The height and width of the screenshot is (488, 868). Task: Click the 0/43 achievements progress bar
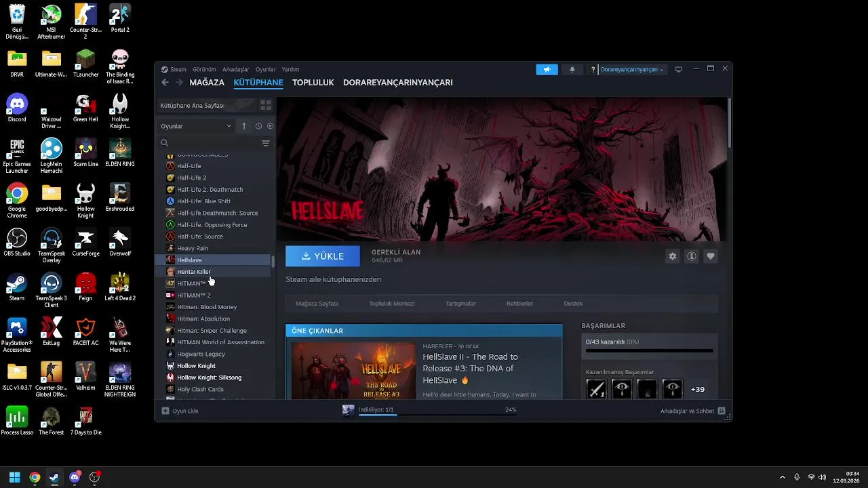650,351
